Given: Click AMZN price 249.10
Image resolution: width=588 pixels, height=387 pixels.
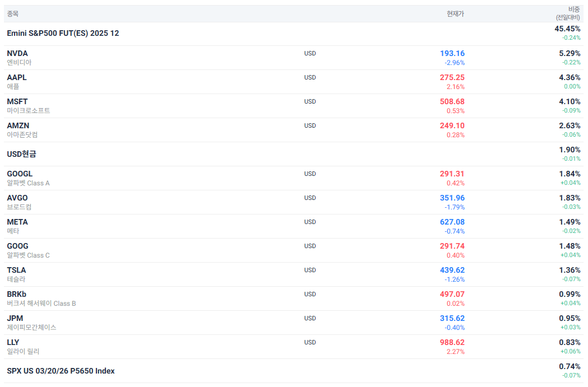Looking at the screenshot, I should (x=452, y=125).
